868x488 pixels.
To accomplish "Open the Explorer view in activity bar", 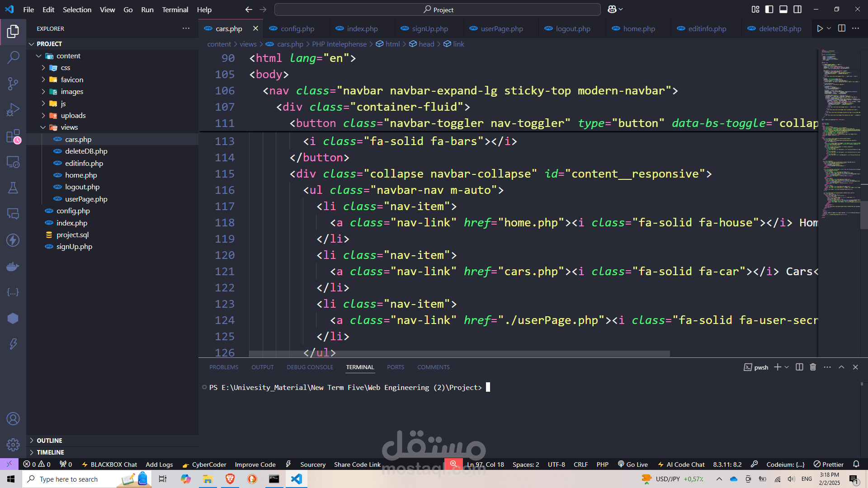I will pyautogui.click(x=13, y=31).
